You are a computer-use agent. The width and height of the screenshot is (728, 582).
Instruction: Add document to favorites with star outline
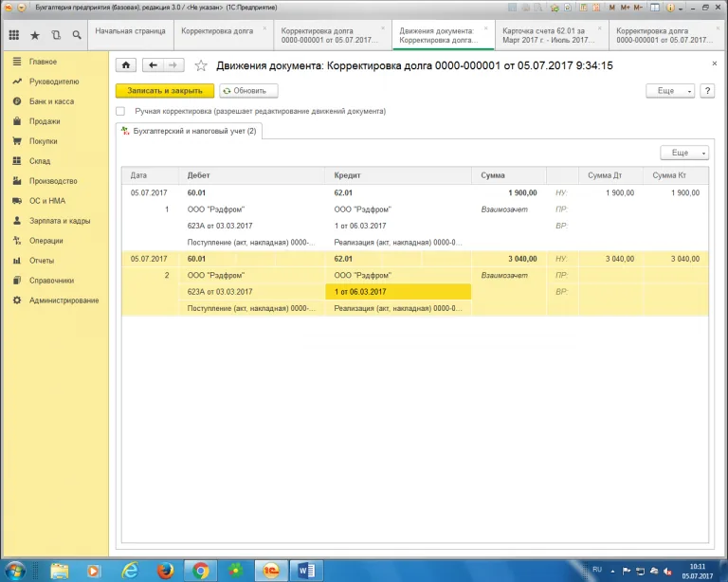[200, 65]
